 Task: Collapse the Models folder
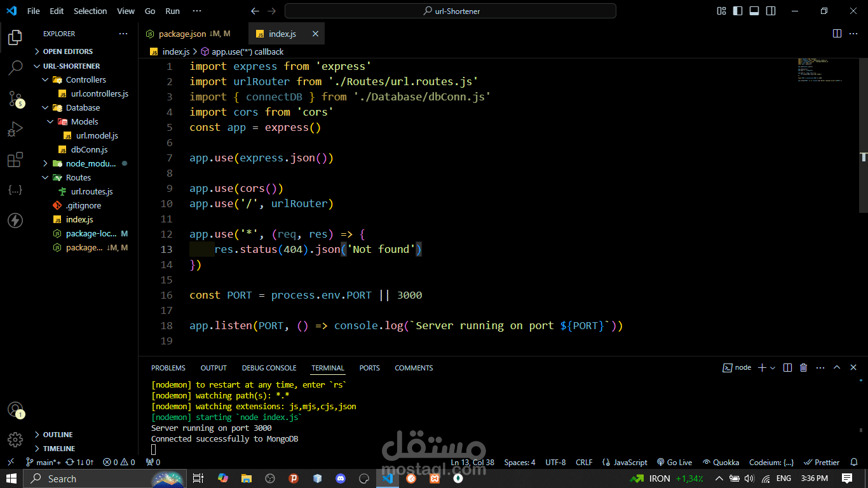click(50, 121)
